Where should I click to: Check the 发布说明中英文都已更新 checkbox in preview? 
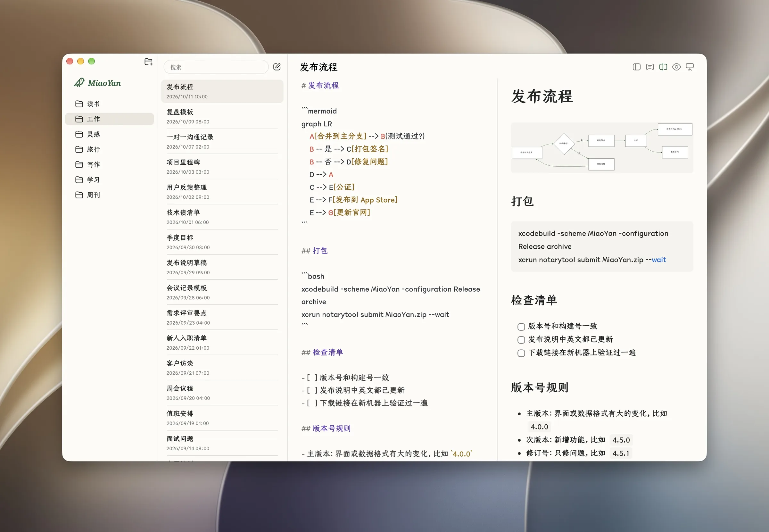click(x=521, y=340)
